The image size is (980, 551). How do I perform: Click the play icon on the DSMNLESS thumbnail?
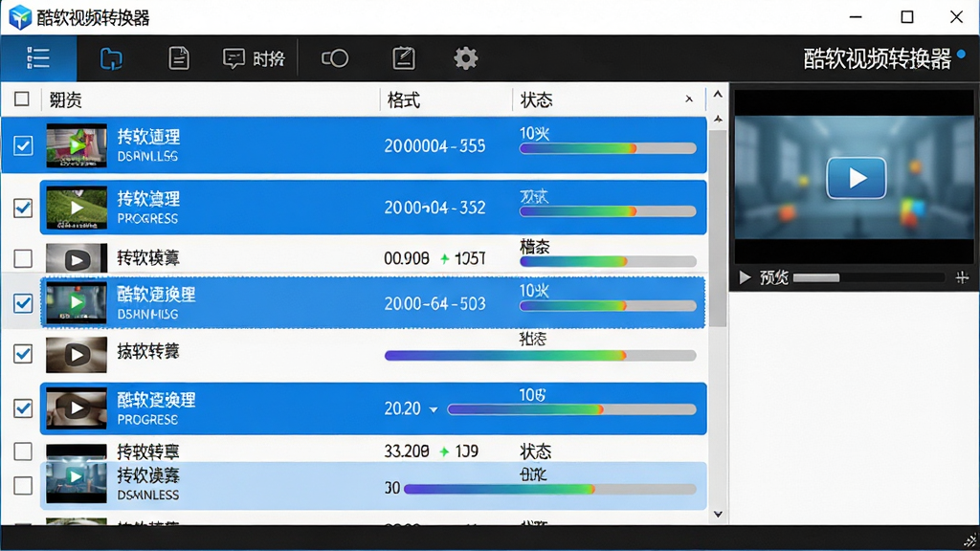[77, 476]
